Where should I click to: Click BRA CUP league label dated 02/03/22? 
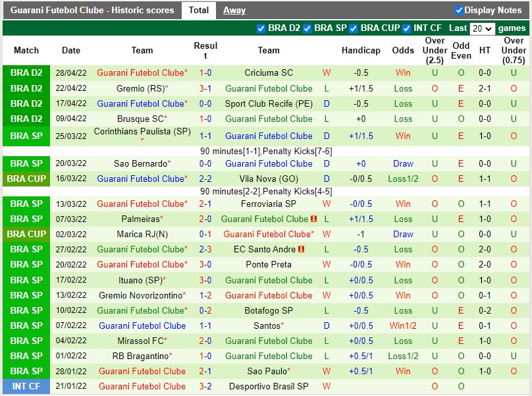(26, 234)
